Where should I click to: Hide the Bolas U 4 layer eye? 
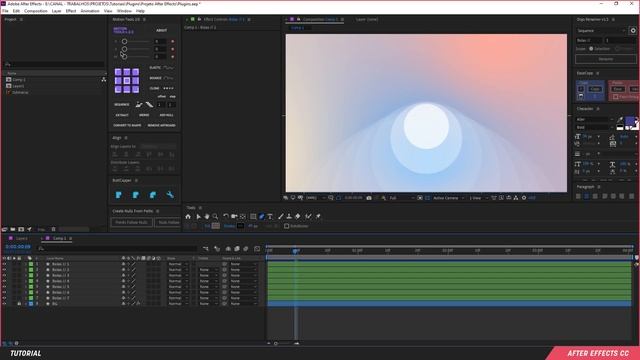point(4,281)
